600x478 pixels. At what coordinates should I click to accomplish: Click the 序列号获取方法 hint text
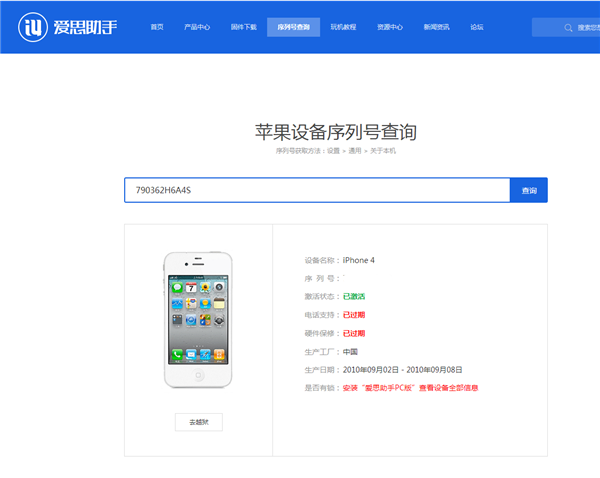336,151
